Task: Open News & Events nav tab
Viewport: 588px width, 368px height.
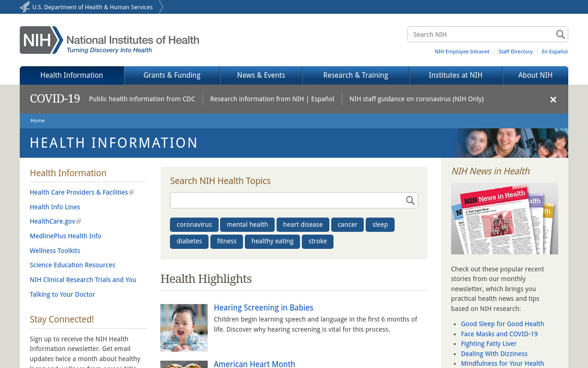Action: point(261,75)
